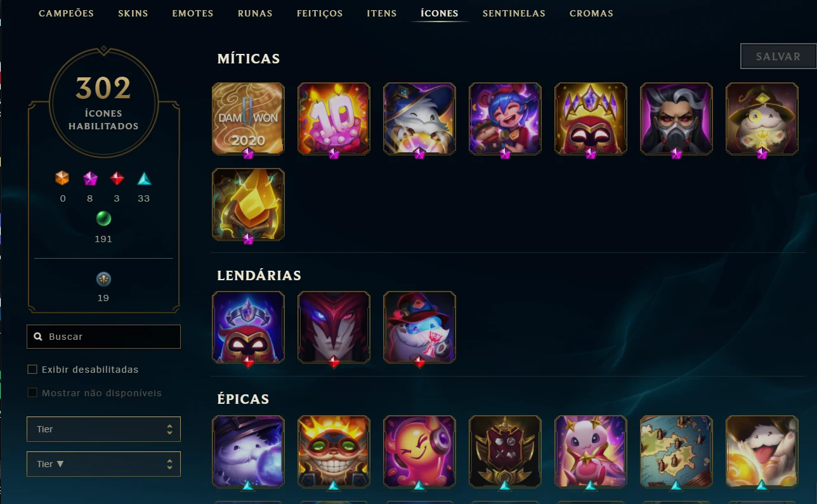Enable the Exibir desabilitadas checkbox

point(32,370)
